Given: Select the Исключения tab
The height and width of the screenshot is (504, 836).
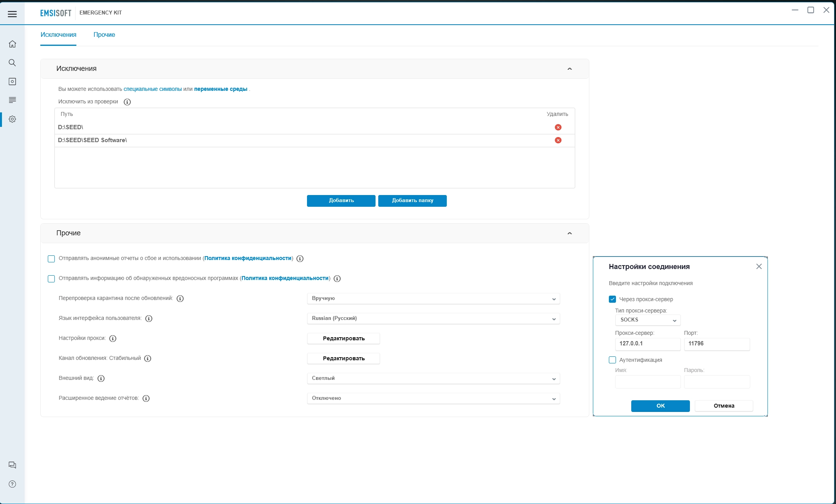Looking at the screenshot, I should coord(58,34).
